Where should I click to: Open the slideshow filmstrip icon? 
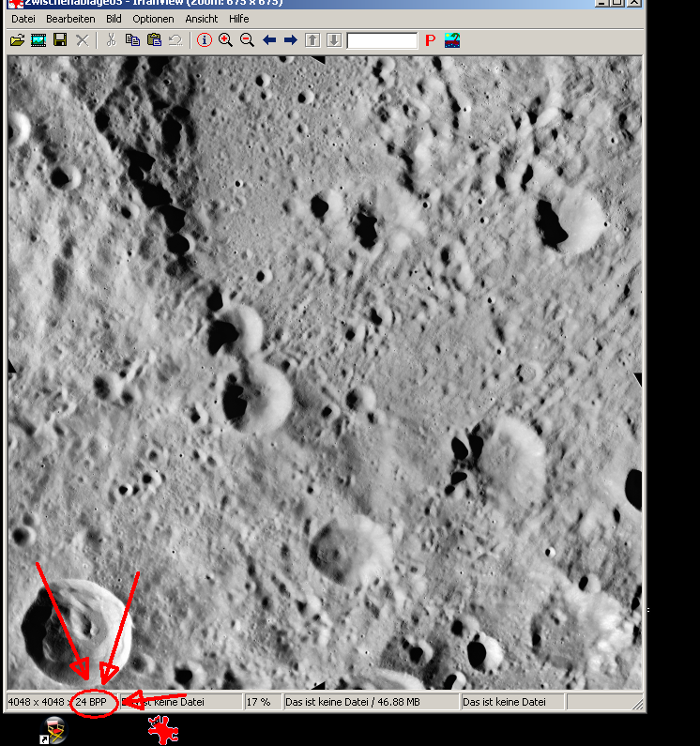coord(38,40)
